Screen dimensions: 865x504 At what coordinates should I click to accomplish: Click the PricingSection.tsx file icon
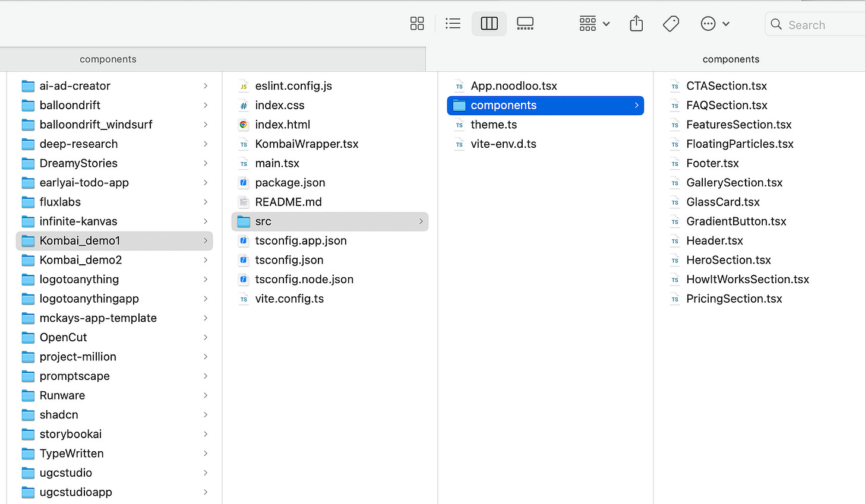[x=674, y=299]
